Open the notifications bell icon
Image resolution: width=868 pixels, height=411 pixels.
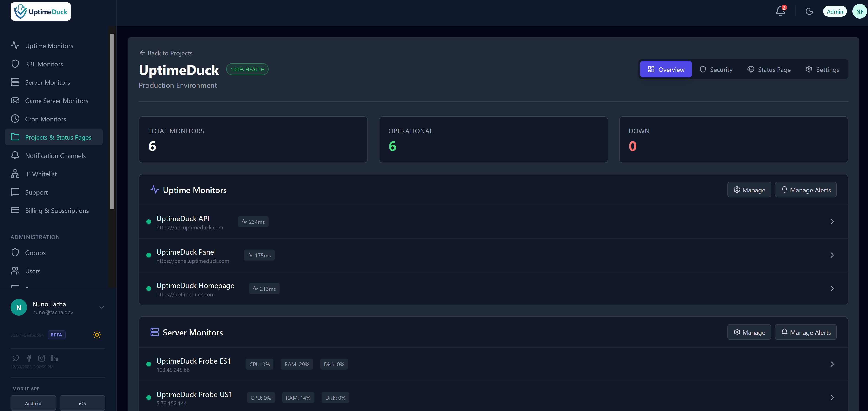[780, 11]
